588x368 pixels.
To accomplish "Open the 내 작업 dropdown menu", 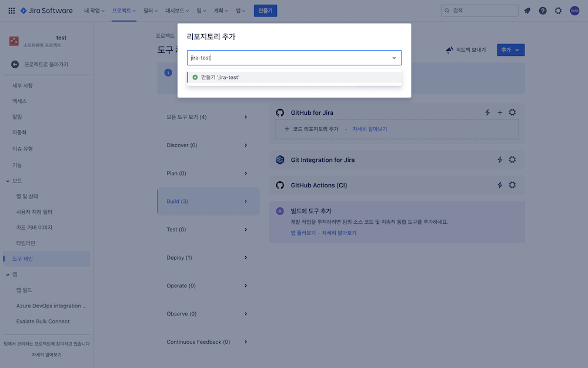I will point(94,11).
